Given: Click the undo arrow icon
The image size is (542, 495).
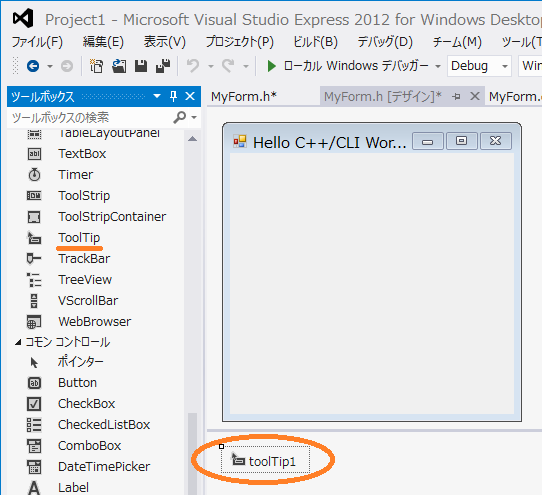Looking at the screenshot, I should pyautogui.click(x=193, y=65).
